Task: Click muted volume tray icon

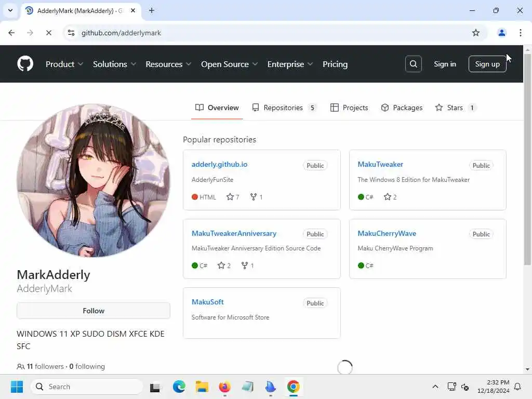Action: (x=465, y=387)
